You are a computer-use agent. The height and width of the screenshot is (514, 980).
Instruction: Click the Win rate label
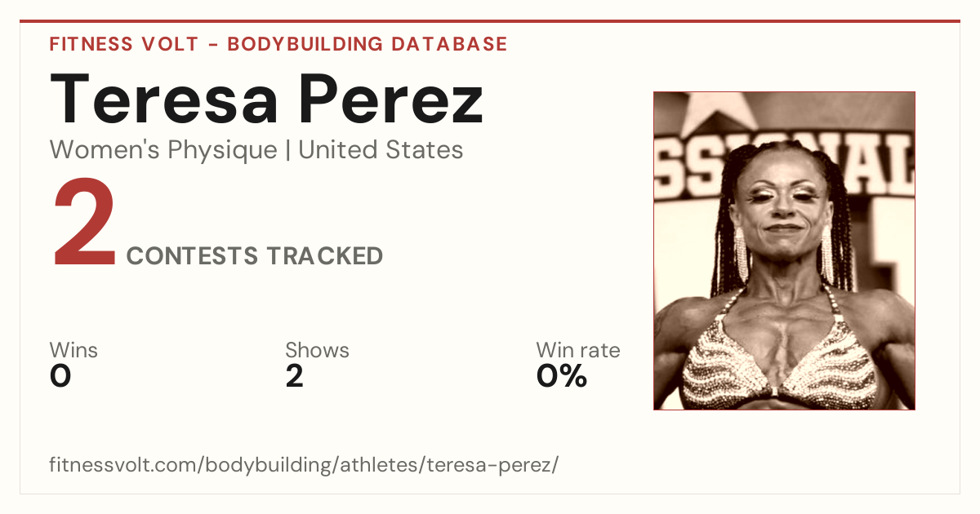(578, 351)
